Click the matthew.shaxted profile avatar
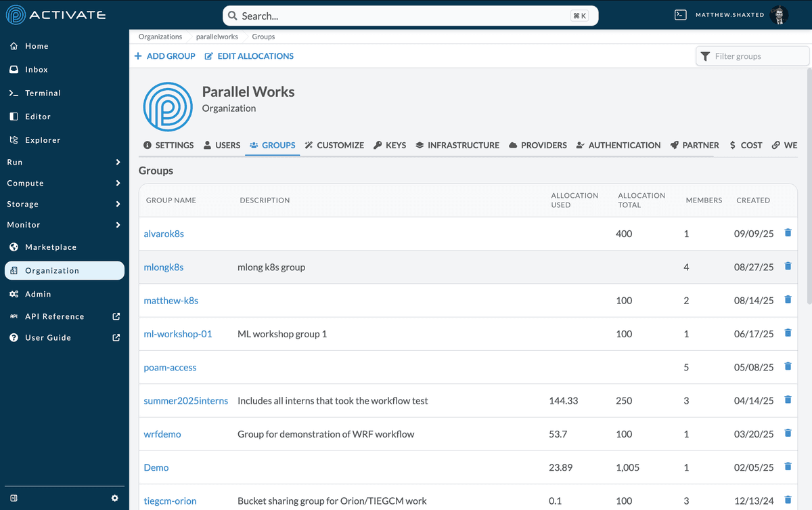 [x=779, y=14]
